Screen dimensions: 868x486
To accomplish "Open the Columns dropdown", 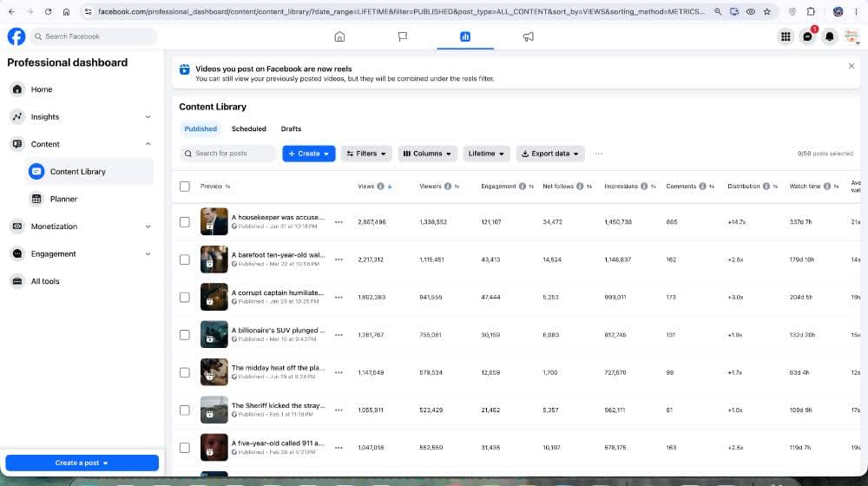I will pos(427,154).
